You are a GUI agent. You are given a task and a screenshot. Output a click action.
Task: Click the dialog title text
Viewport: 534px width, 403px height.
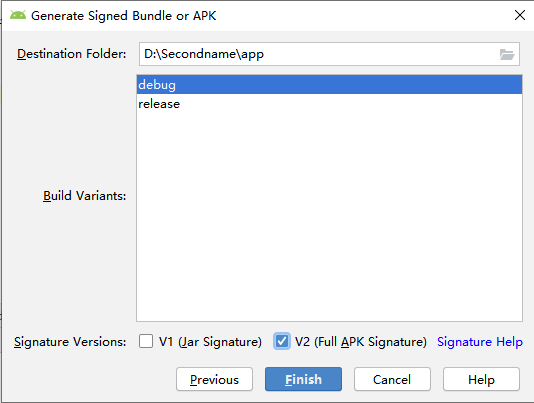click(x=124, y=16)
